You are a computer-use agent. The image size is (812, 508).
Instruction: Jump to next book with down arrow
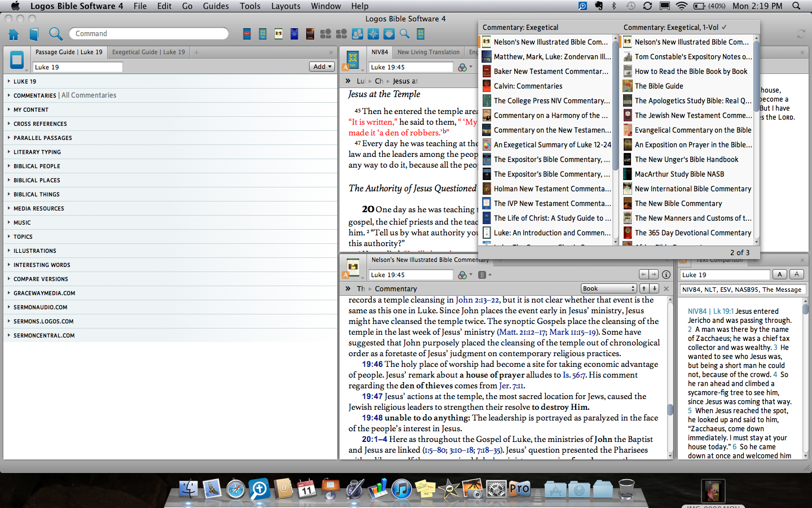[x=654, y=288]
